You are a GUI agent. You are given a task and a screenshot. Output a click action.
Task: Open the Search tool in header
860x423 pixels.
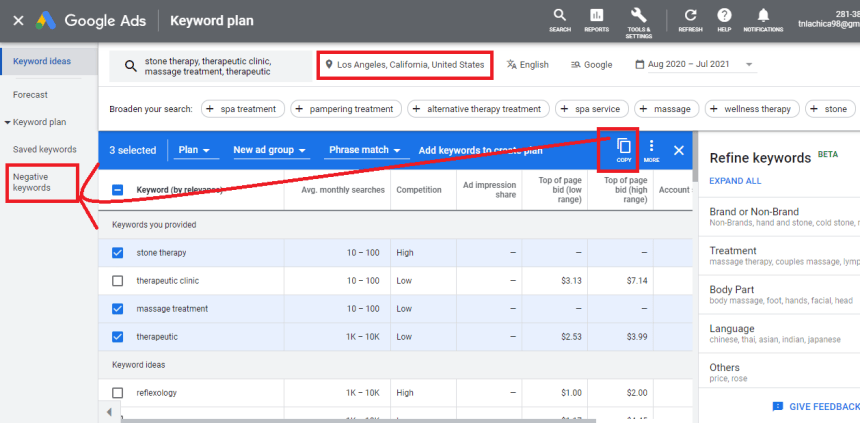[559, 20]
